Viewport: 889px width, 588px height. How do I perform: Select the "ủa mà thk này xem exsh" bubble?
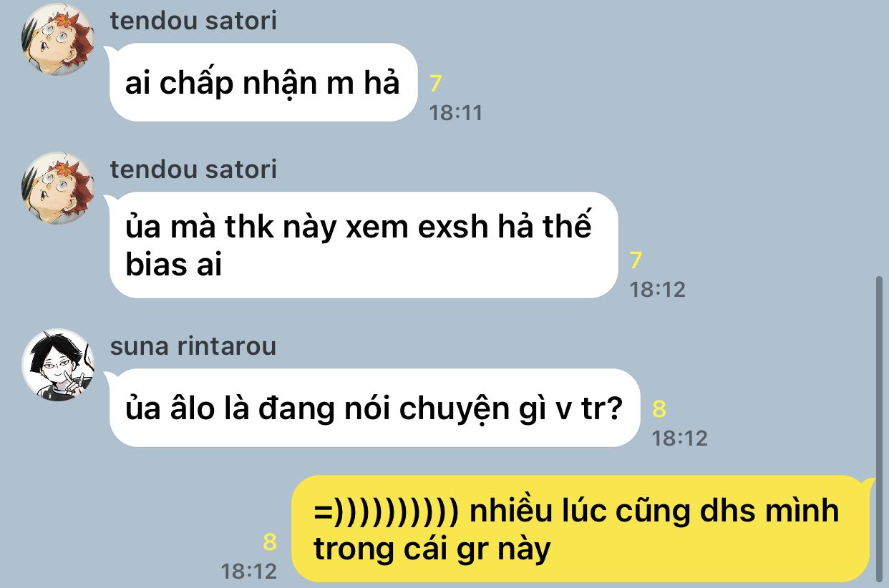coord(362,245)
